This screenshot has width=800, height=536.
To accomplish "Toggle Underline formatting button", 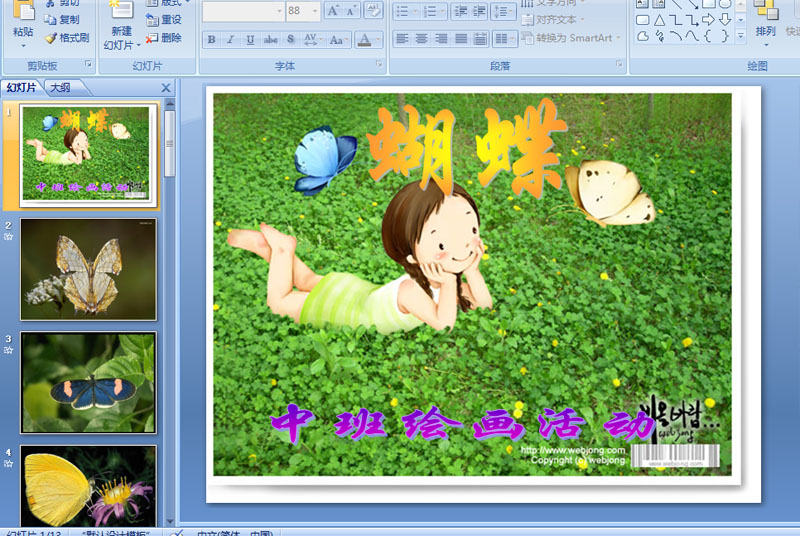I will (250, 39).
